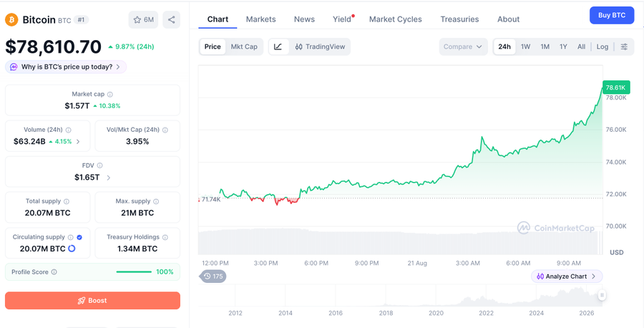644x328 pixels.
Task: Select the 1W time range
Action: coord(526,47)
